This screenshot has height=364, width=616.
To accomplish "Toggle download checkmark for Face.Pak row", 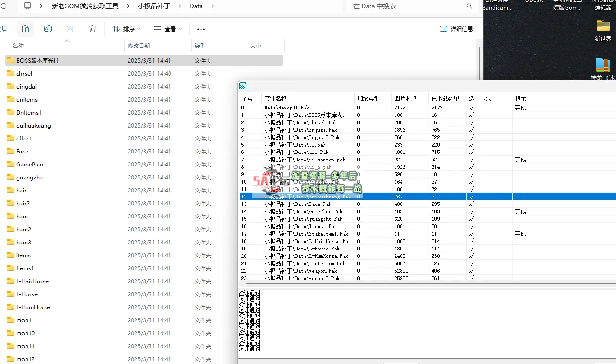I will (472, 204).
